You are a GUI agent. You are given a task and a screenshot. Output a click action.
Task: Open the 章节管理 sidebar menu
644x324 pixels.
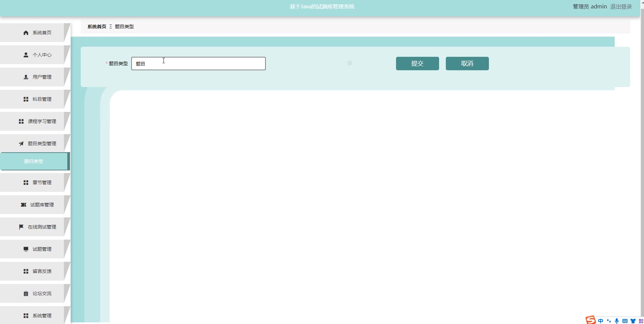click(x=35, y=183)
